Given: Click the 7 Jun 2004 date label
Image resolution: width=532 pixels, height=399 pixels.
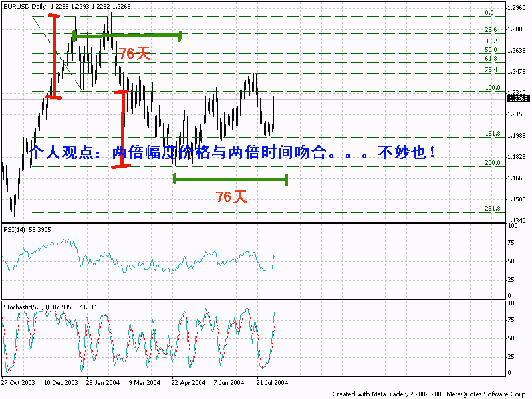Looking at the screenshot, I should click(x=229, y=383).
